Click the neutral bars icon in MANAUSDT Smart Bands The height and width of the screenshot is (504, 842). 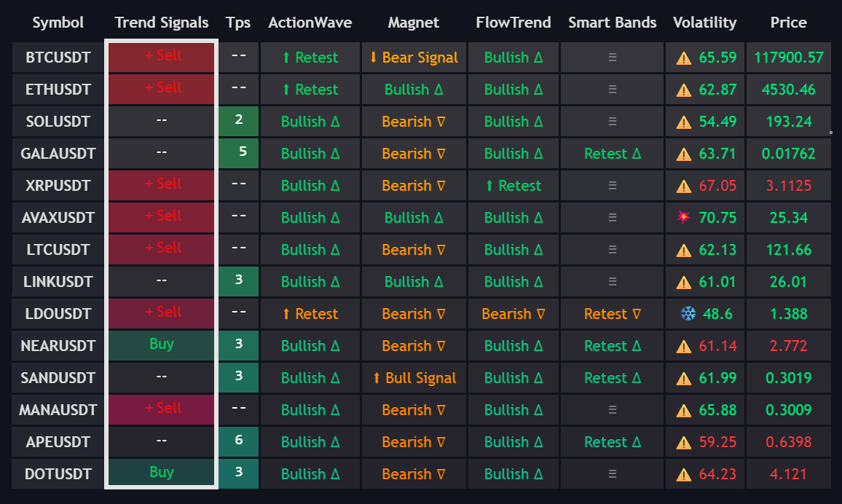612,410
